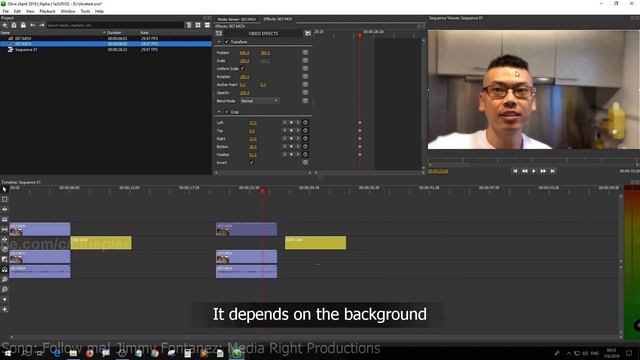The image size is (640, 360).
Task: Go to the next keyframe for Right crop
Action: 298,138
